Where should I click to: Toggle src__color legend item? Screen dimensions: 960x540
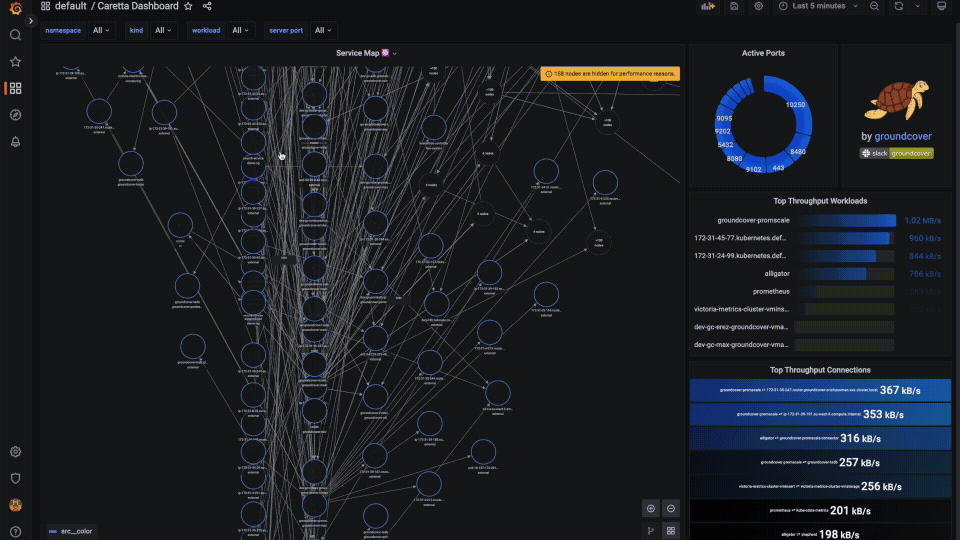click(x=71, y=531)
